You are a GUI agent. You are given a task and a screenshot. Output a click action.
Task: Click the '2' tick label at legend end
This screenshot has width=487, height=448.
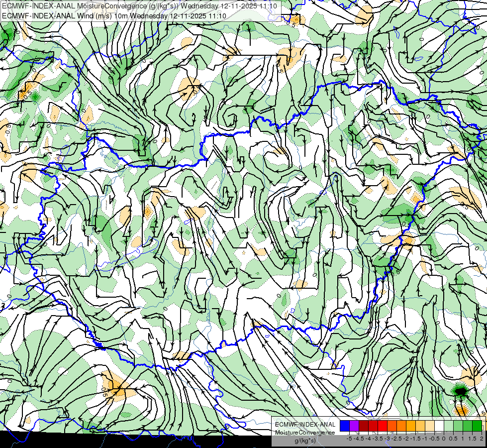pos(482,439)
